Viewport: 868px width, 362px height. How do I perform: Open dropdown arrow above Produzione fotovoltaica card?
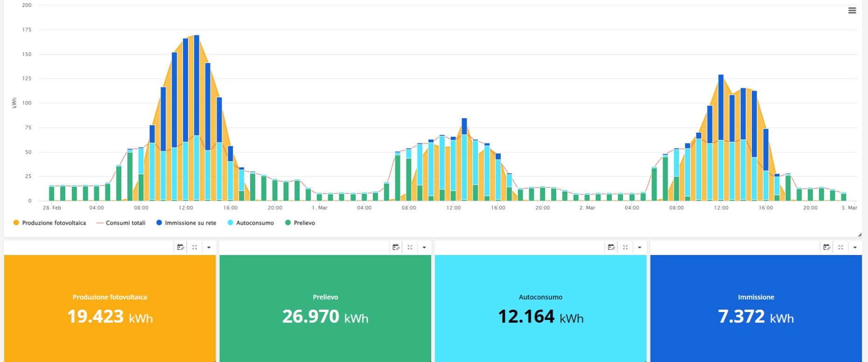click(x=209, y=247)
